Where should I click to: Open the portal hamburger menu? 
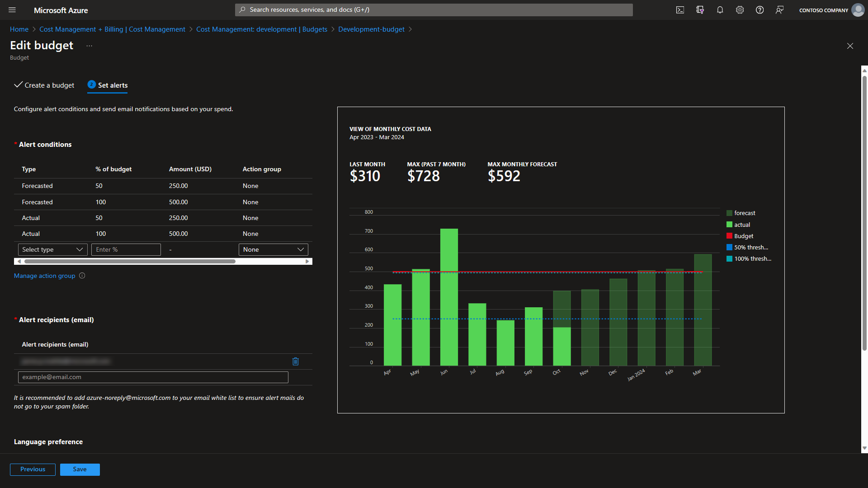pyautogui.click(x=12, y=10)
